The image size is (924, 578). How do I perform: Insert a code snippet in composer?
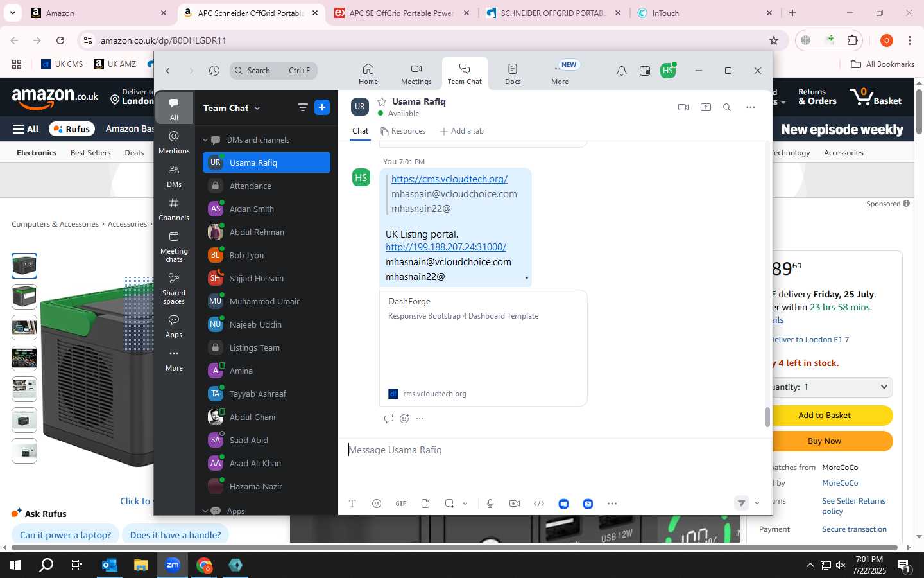click(x=539, y=504)
